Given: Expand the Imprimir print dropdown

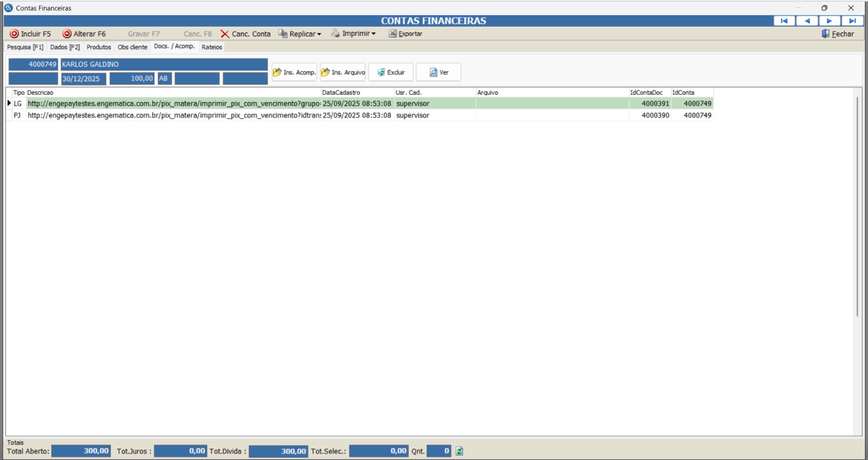Looking at the screenshot, I should (x=354, y=34).
